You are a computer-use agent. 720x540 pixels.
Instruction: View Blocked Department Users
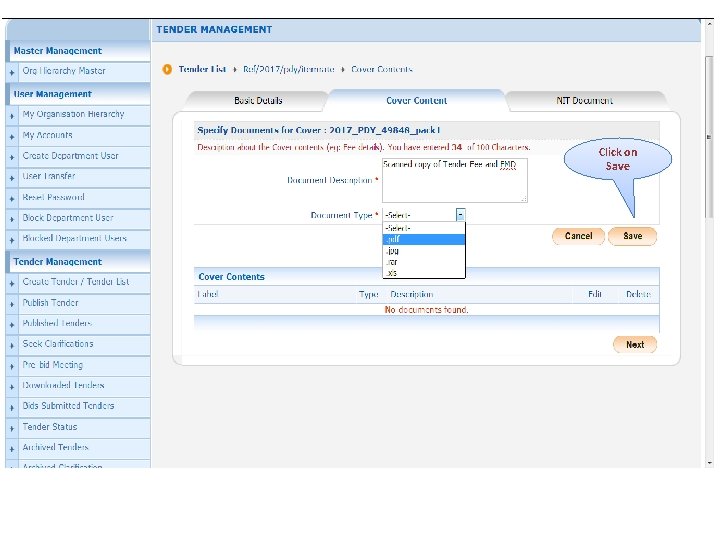(x=74, y=238)
